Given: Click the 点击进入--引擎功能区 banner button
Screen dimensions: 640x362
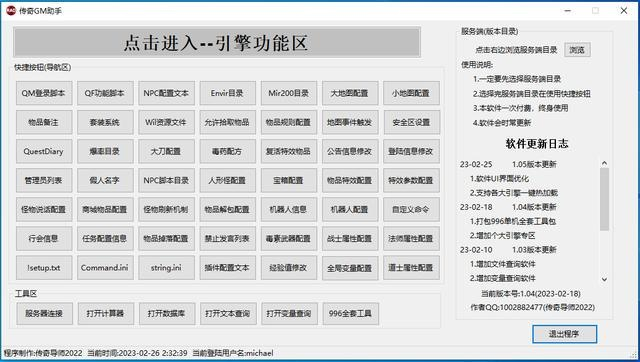Looking at the screenshot, I should pos(217,42).
